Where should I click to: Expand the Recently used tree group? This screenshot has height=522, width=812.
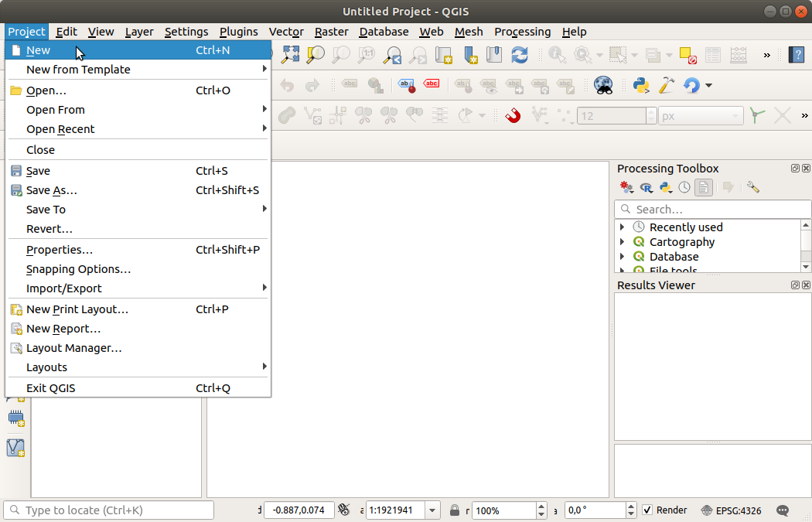(623, 227)
